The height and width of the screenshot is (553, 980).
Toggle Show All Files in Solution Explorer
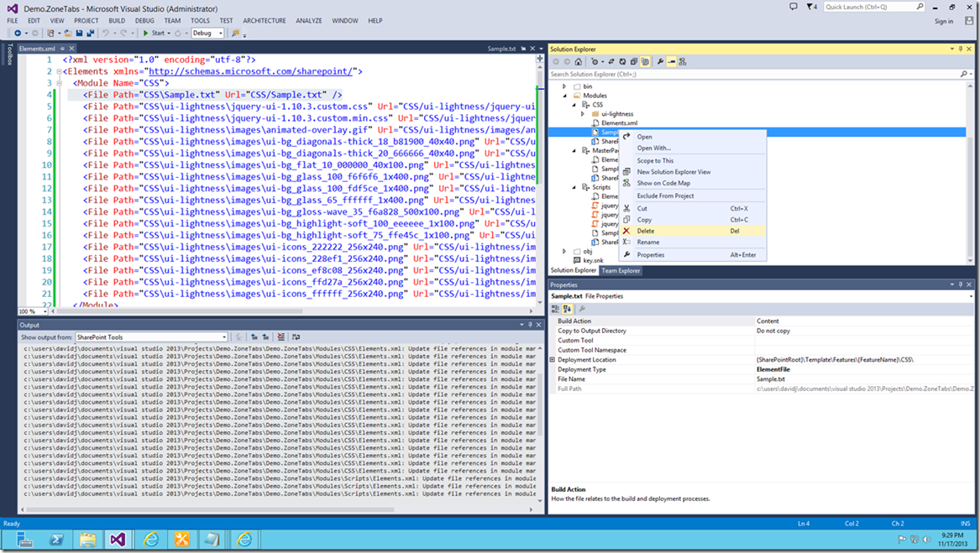[x=645, y=62]
